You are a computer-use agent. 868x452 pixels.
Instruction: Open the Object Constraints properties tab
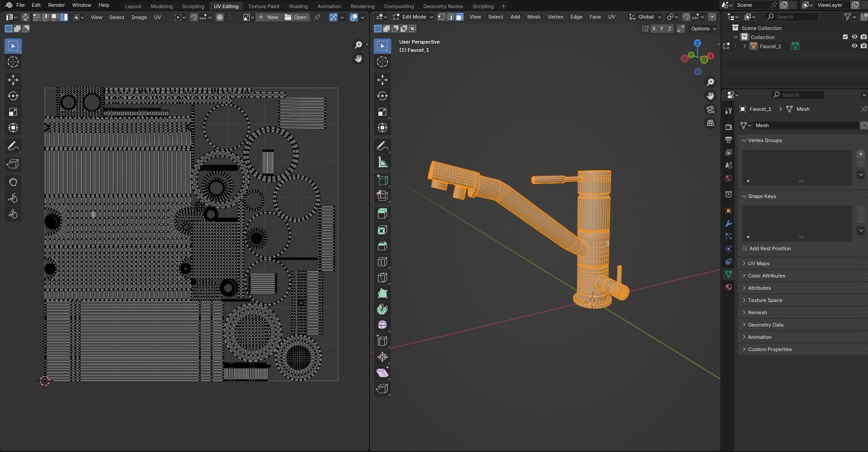pyautogui.click(x=729, y=262)
